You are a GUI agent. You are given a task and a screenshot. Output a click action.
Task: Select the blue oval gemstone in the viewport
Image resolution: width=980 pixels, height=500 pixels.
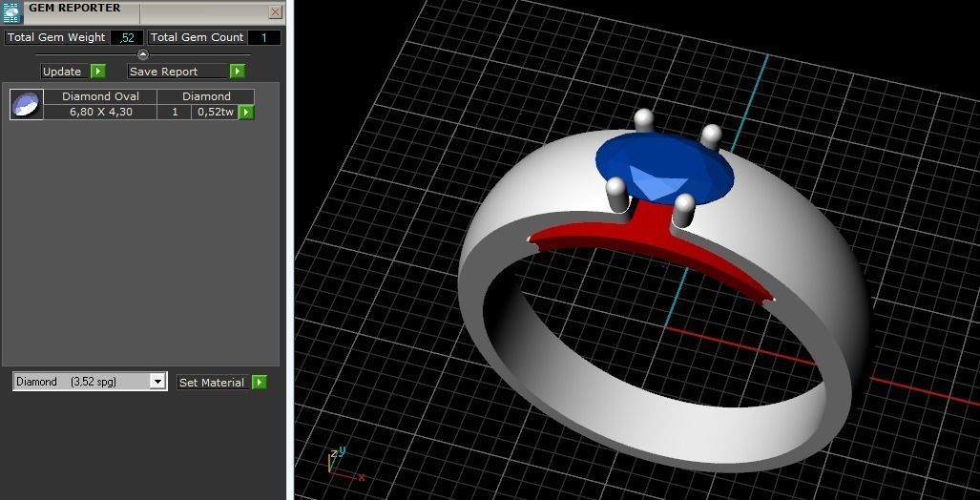[665, 166]
